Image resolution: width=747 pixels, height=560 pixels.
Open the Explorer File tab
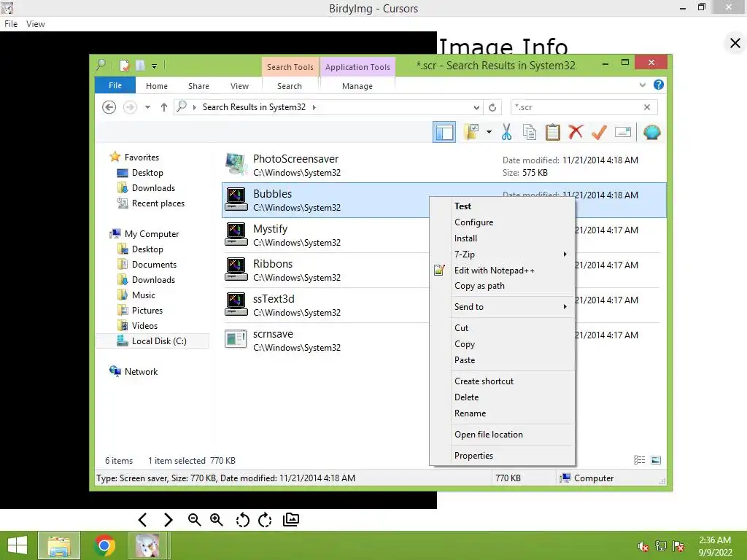pyautogui.click(x=115, y=85)
